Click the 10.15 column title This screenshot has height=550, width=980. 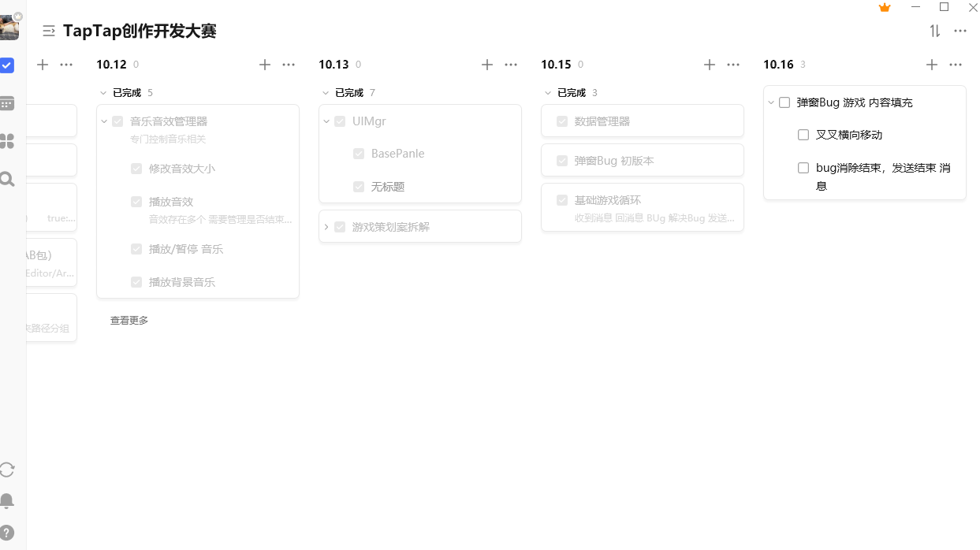coord(556,65)
